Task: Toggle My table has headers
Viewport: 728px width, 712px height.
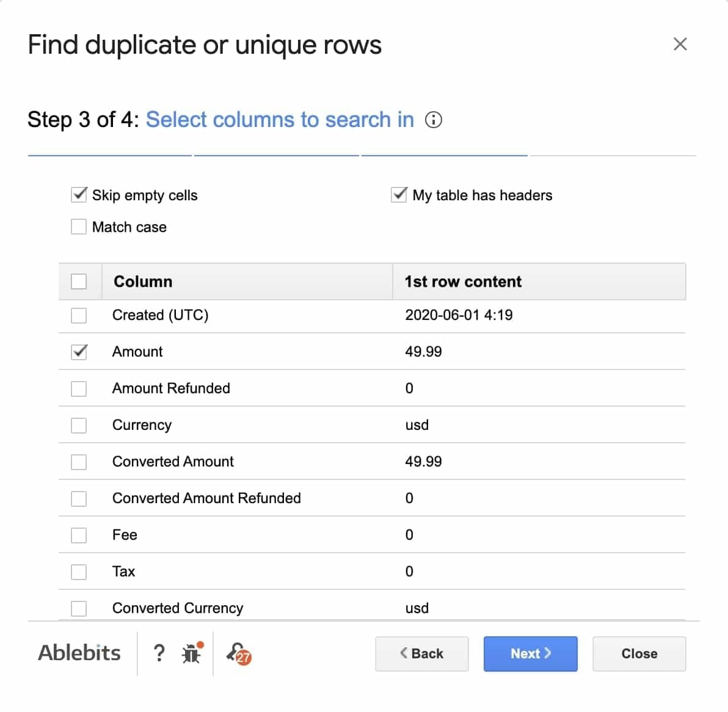Action: click(399, 195)
